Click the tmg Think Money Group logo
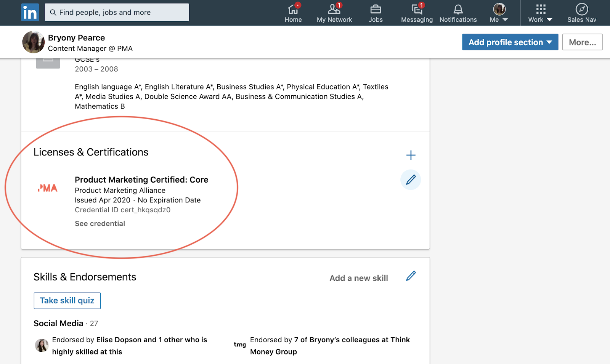This screenshot has width=610, height=364. [x=240, y=345]
